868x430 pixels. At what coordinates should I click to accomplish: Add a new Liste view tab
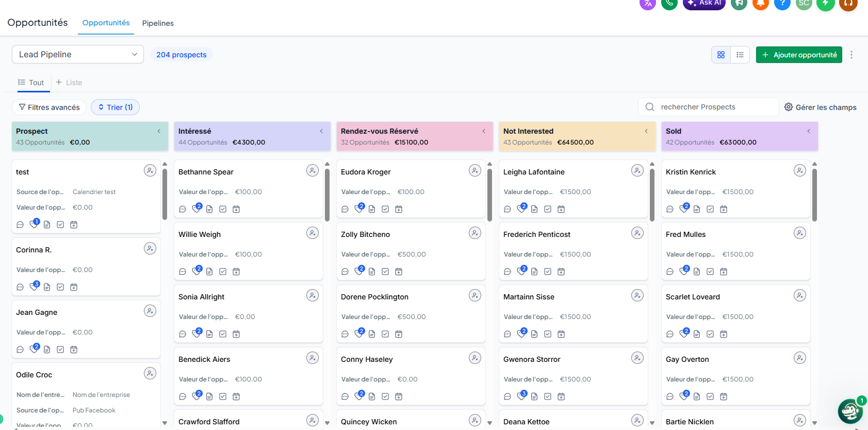coord(69,83)
